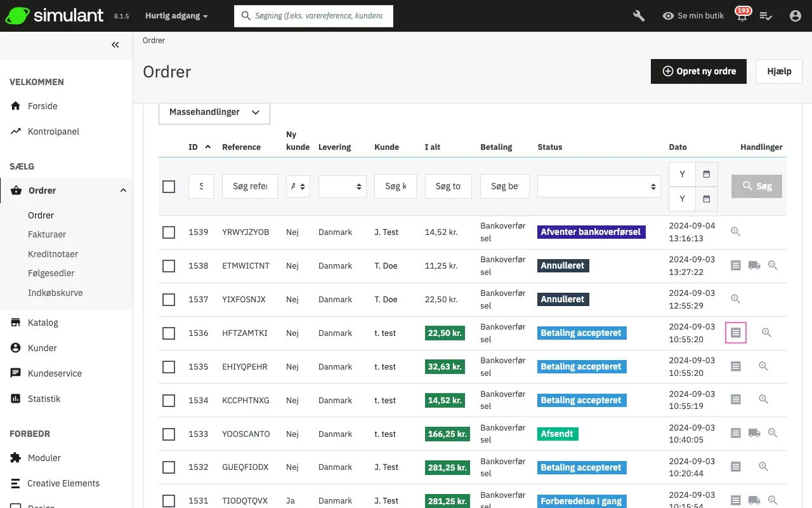Click the wrench debug icon in header
Image resolution: width=812 pixels, height=508 pixels.
pos(639,16)
